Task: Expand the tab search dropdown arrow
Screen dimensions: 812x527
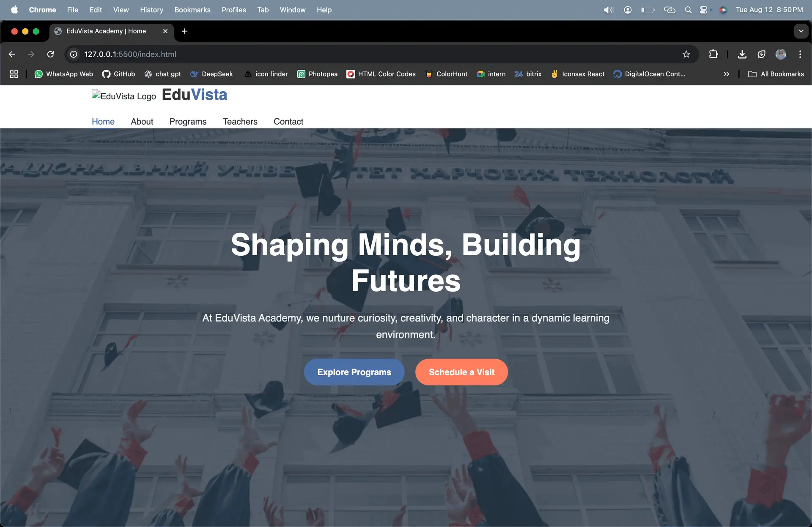Action: coord(801,31)
